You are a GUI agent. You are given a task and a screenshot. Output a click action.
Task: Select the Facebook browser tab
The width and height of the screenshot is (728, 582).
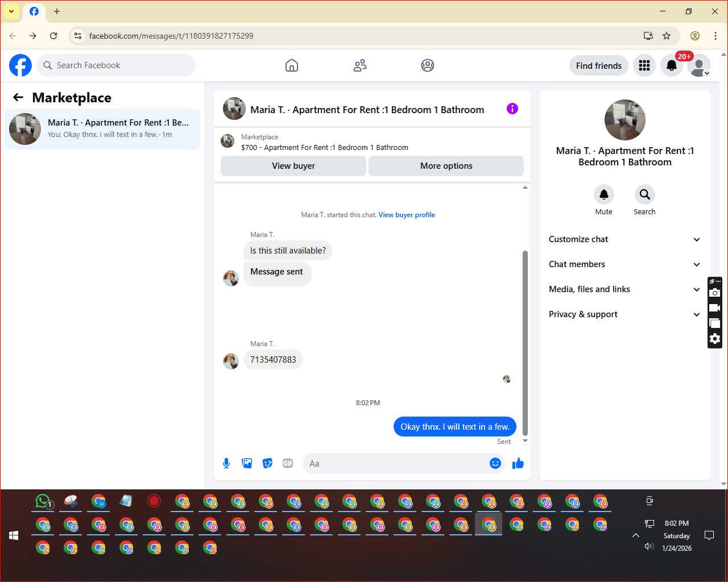pyautogui.click(x=34, y=11)
